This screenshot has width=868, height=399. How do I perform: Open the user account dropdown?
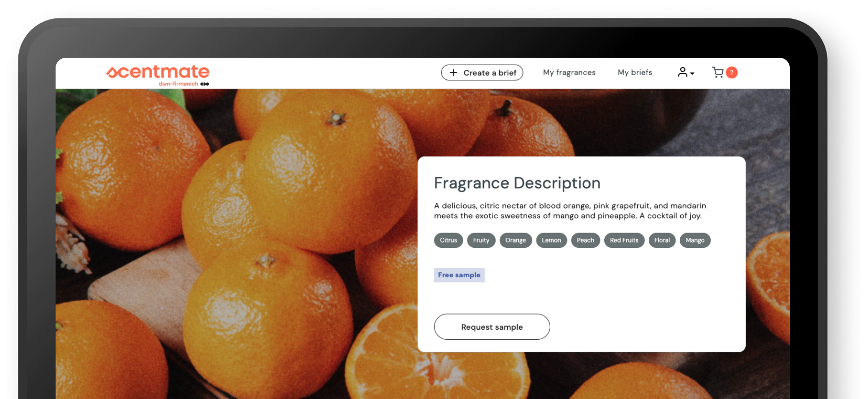[x=685, y=72]
